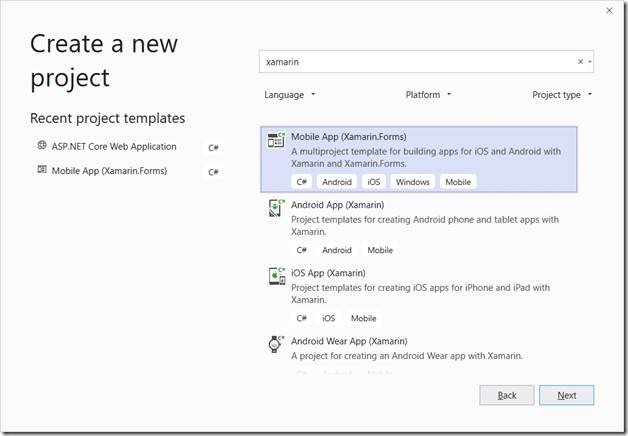The width and height of the screenshot is (628, 436).
Task: Click the Android tag under Android App template
Action: pos(337,250)
